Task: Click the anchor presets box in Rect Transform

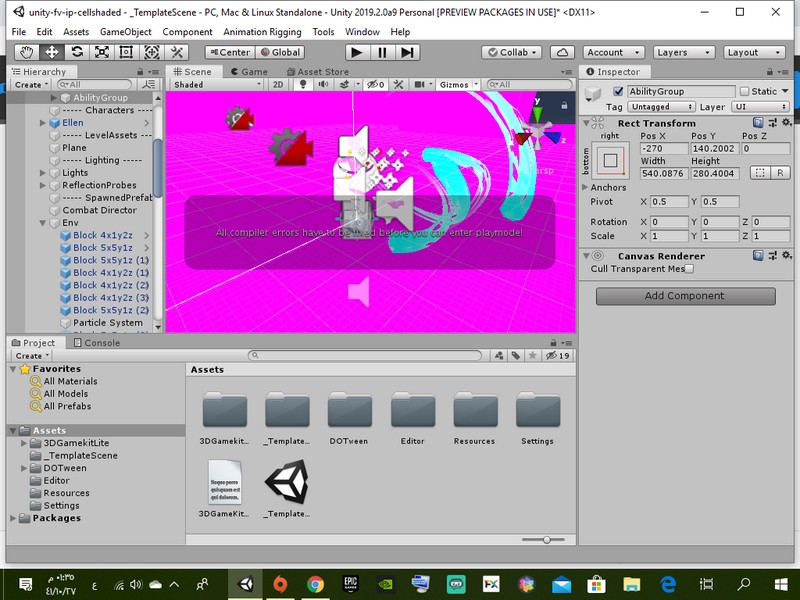Action: point(610,160)
